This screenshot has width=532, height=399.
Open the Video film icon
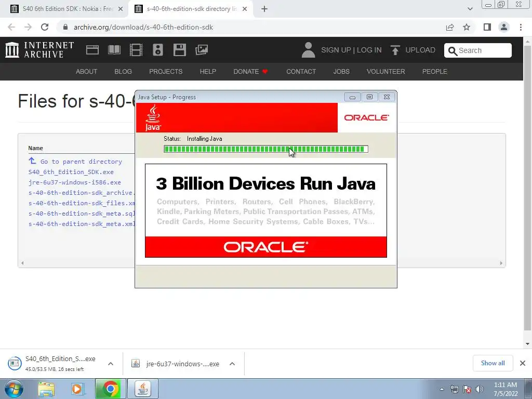point(136,50)
